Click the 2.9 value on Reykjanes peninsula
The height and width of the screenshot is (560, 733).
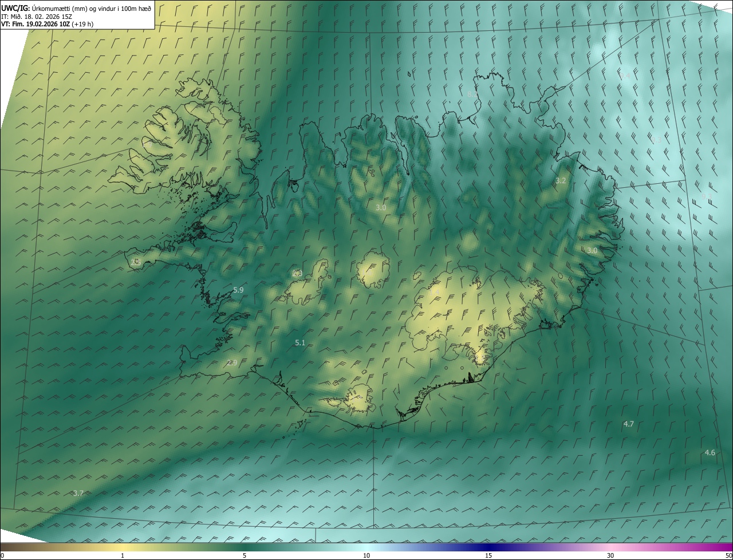pyautogui.click(x=232, y=362)
